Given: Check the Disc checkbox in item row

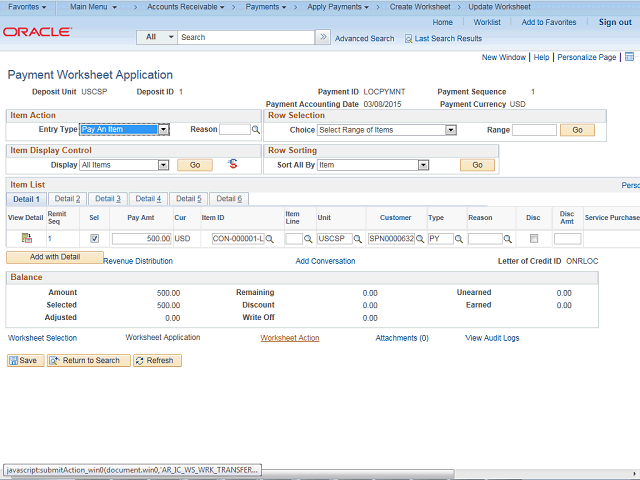Looking at the screenshot, I should [533, 239].
